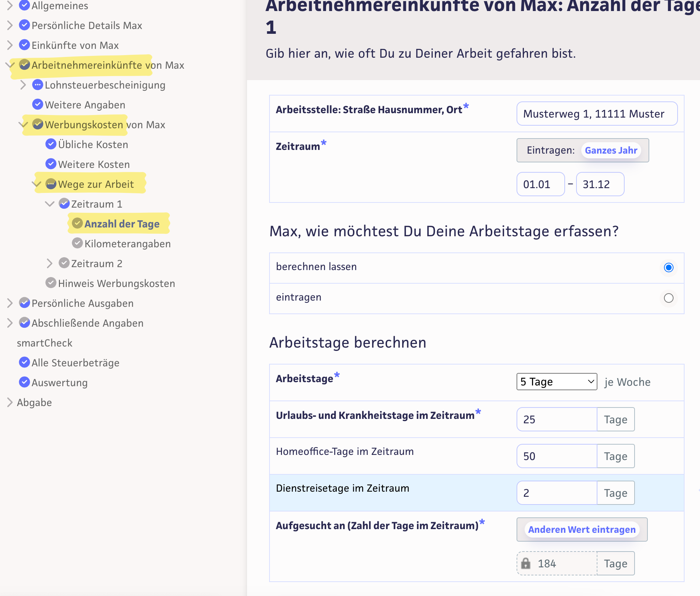This screenshot has height=596, width=700.
Task: Click the checkmark icon beside Alle Steuerbeträge
Action: pos(24,362)
